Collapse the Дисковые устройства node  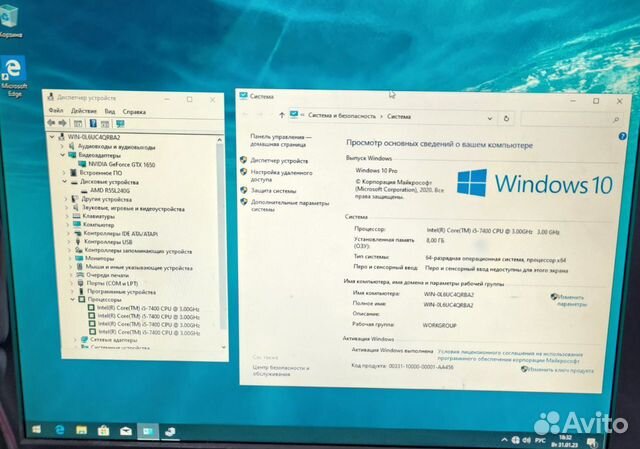pos(64,182)
